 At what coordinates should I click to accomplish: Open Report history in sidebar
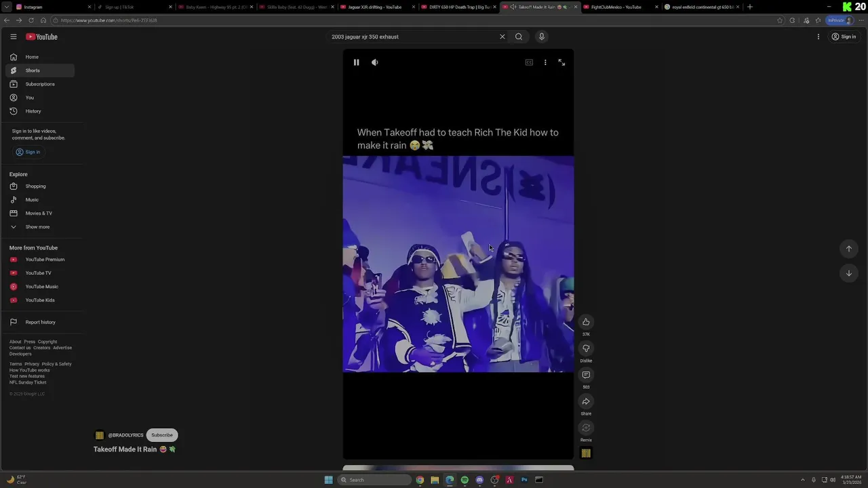[40, 322]
